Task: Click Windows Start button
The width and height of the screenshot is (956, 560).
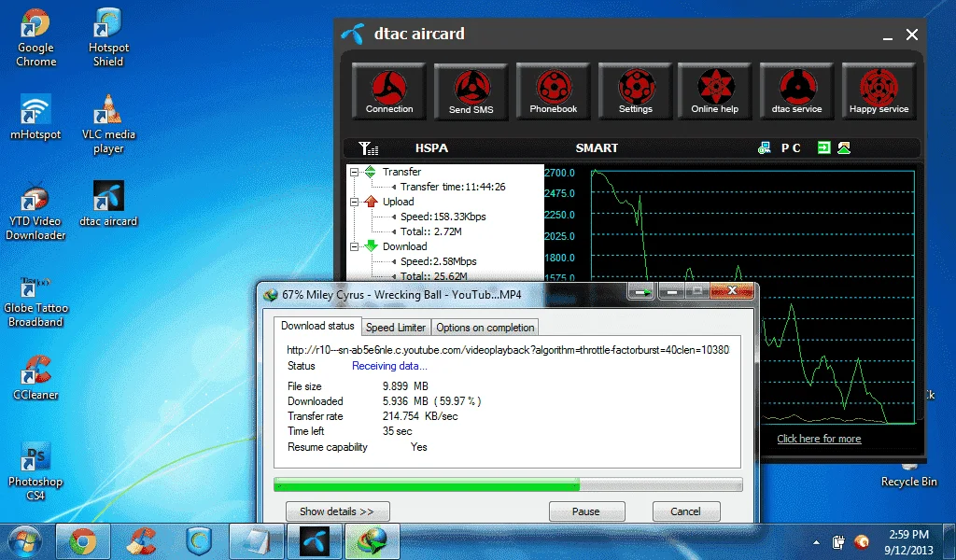Action: click(24, 541)
